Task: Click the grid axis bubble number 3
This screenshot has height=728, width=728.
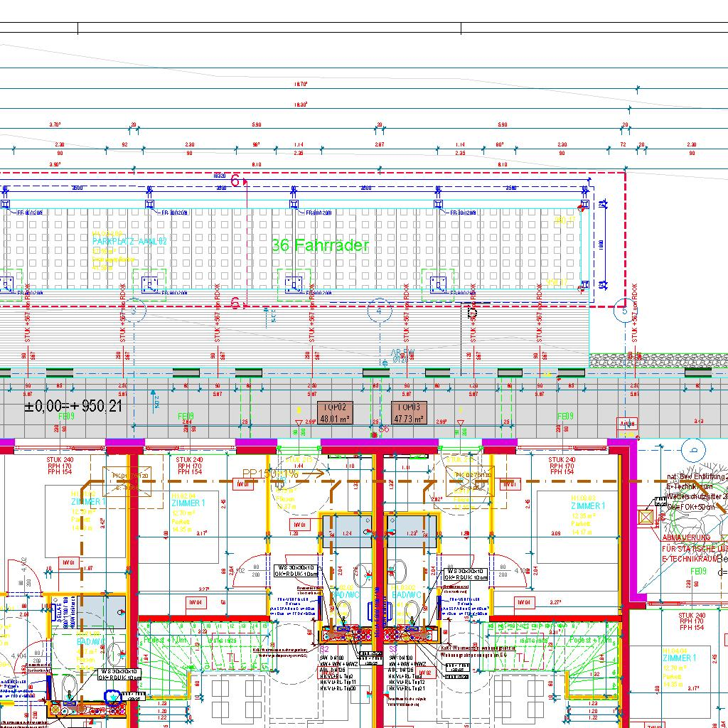Action: (137, 311)
